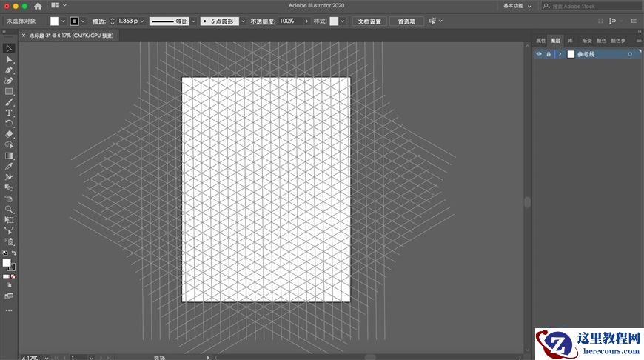Select the Puppet Warp tool
Viewport: 644px width, 360px height.
point(9,231)
